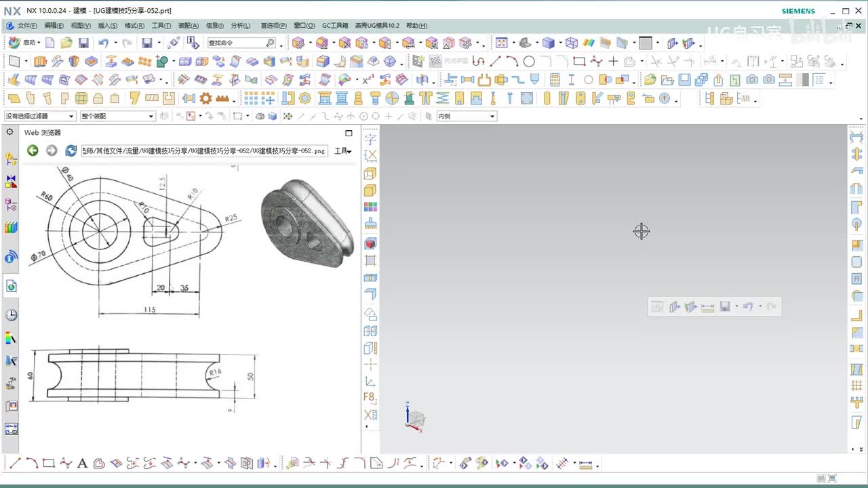This screenshot has width=868, height=488.
Task: Expand the 整个装配 selection scope dropdown
Action: point(117,116)
